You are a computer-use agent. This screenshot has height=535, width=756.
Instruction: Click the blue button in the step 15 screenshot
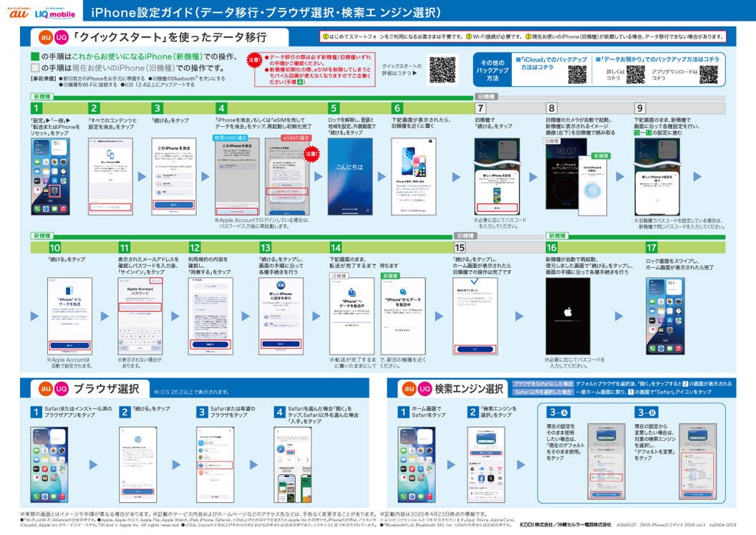[x=475, y=348]
